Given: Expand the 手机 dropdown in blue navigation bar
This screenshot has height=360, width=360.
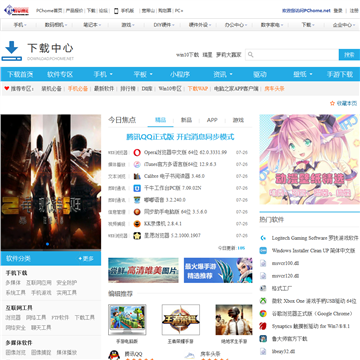Looking at the screenshot, I should click(x=103, y=74).
